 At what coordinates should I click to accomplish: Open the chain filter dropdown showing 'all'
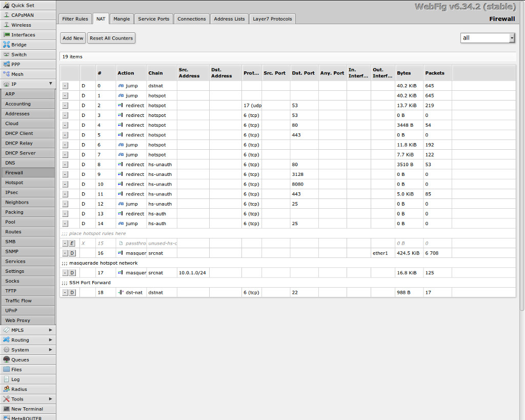pyautogui.click(x=488, y=38)
